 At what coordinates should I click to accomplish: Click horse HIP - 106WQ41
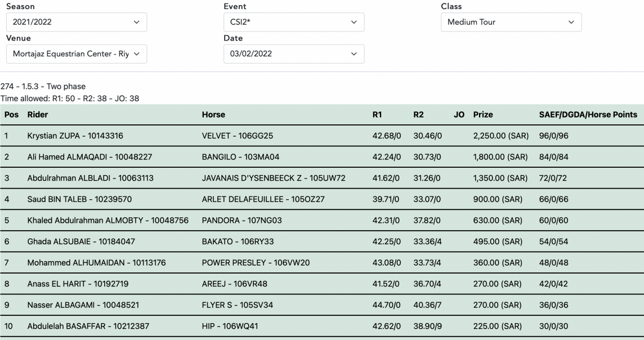230,326
